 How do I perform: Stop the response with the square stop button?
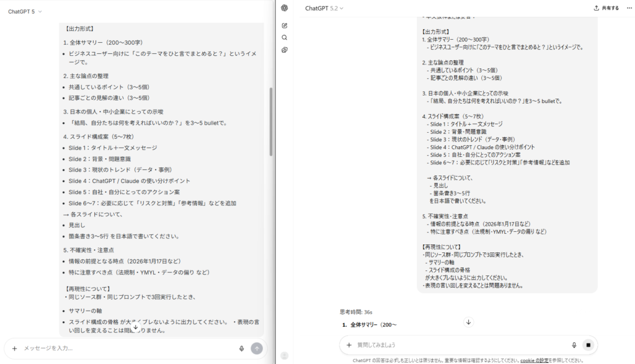pos(588,345)
